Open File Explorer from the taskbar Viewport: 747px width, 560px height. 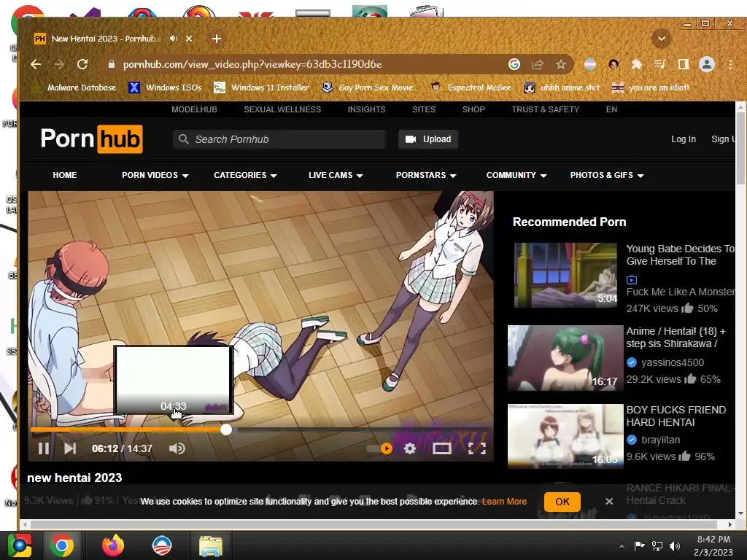pyautogui.click(x=210, y=545)
